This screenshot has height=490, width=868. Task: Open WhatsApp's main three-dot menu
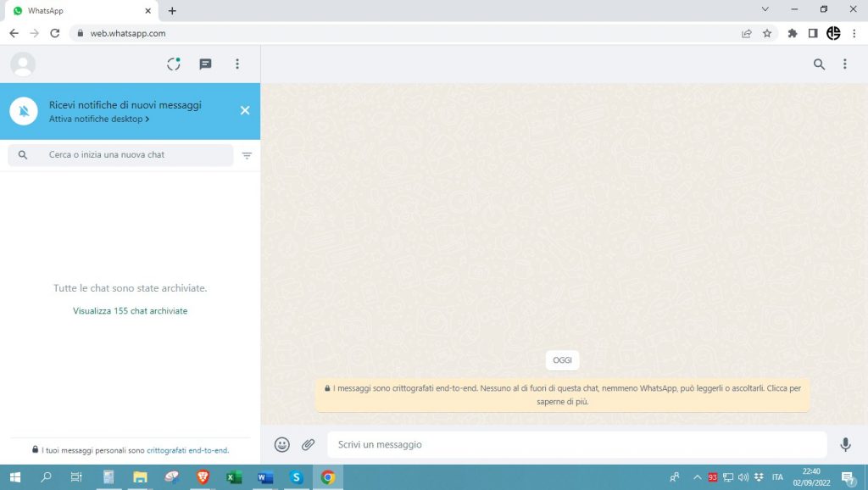[x=237, y=64]
